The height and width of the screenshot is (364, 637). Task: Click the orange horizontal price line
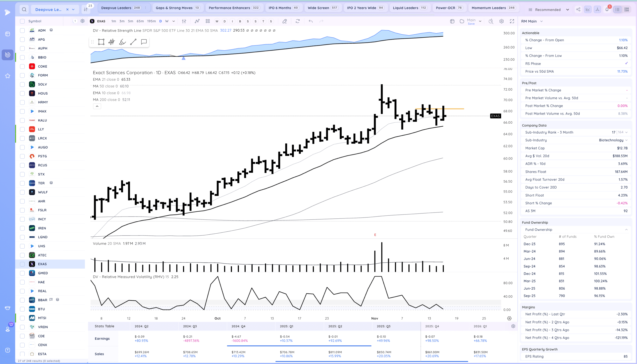click(455, 109)
